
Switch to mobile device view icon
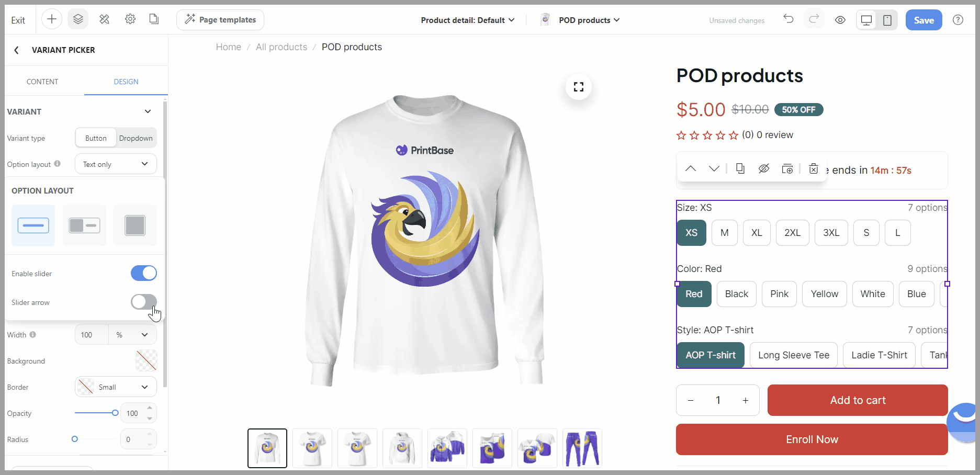point(887,20)
